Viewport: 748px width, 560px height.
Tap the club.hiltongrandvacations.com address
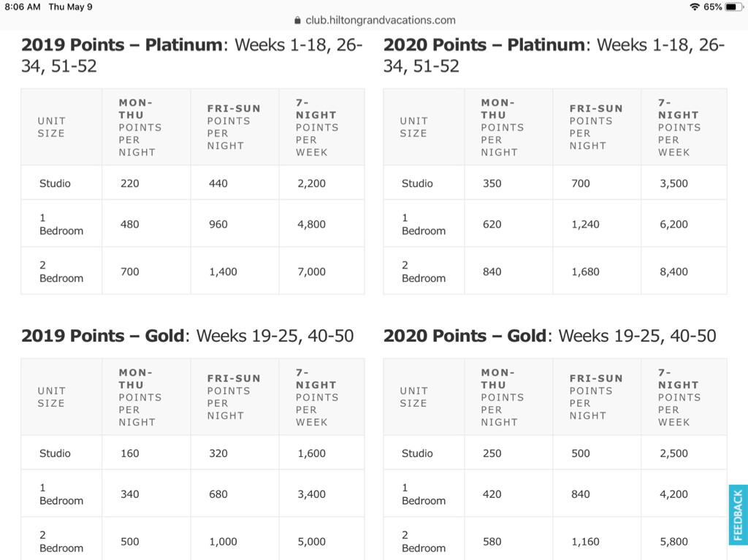click(380, 20)
